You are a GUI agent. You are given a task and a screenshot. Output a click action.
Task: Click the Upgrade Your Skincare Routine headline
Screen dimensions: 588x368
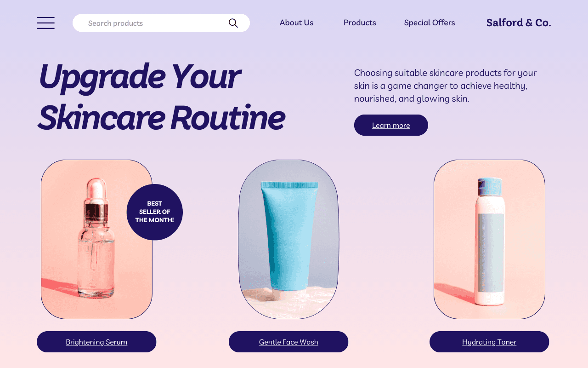coord(161,97)
